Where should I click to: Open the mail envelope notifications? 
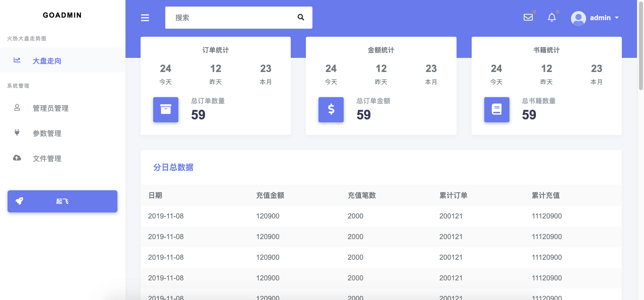(528, 17)
